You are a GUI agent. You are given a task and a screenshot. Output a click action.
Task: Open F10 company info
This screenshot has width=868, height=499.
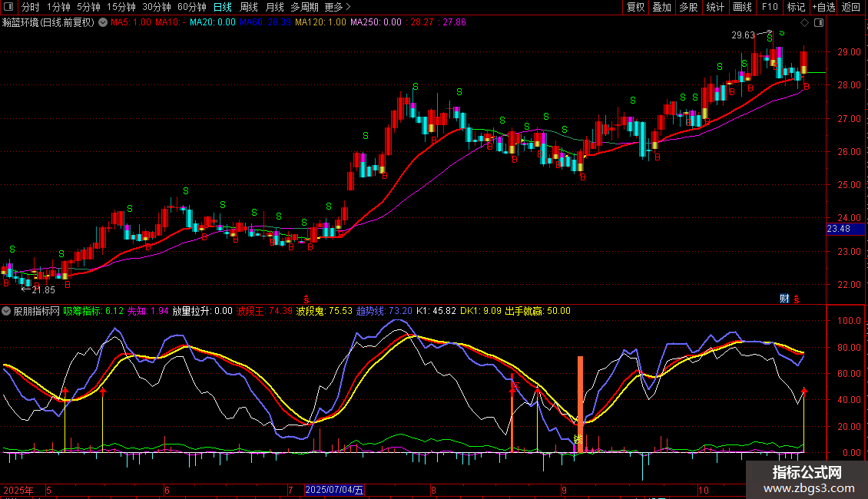pos(770,7)
